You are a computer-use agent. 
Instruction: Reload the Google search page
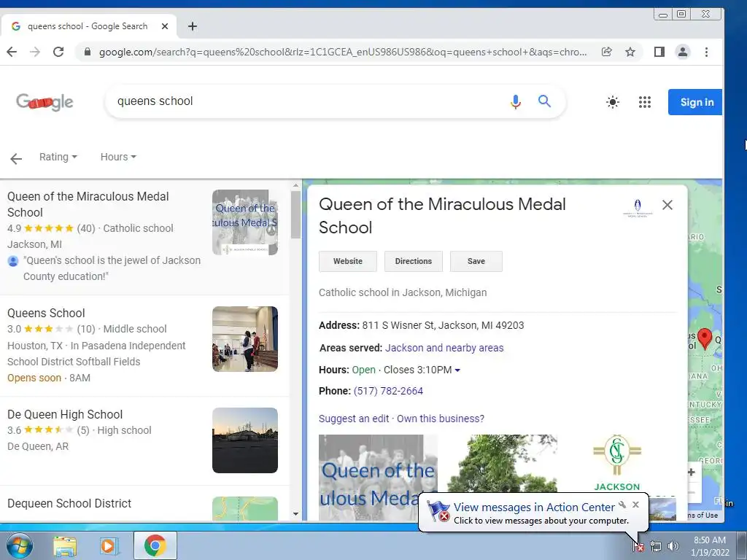pyautogui.click(x=58, y=52)
